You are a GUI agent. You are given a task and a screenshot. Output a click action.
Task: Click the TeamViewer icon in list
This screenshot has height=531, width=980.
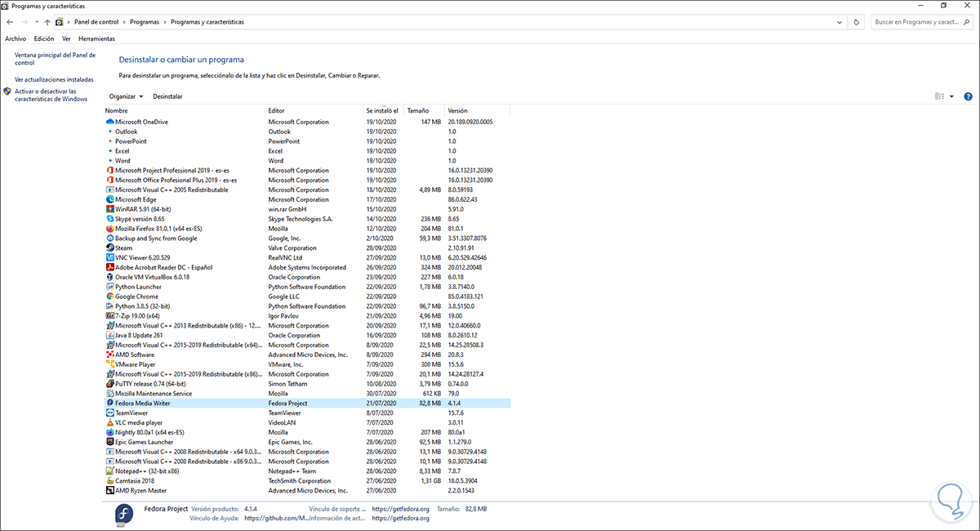pyautogui.click(x=109, y=413)
